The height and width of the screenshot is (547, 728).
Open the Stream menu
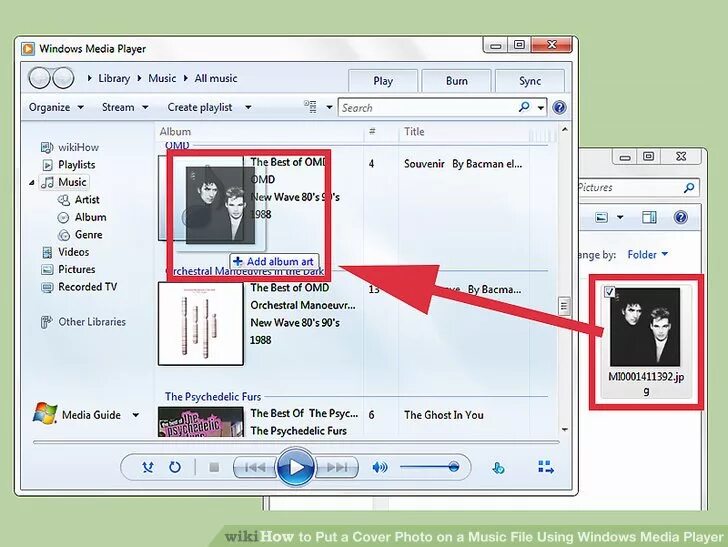(125, 107)
